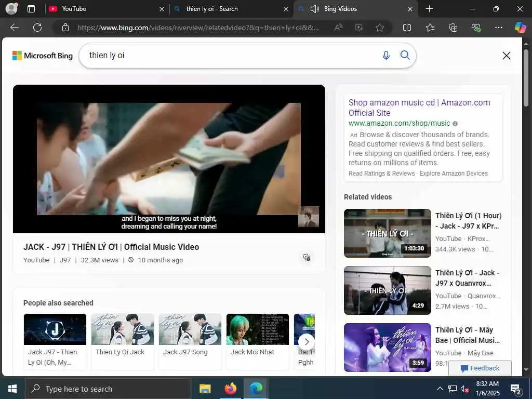Go back with the browser back arrow
The image size is (532, 399).
(x=14, y=28)
